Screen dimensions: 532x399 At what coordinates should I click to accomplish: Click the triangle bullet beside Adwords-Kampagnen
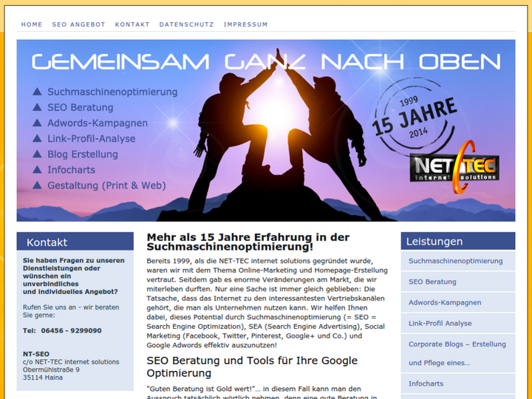[x=37, y=123]
